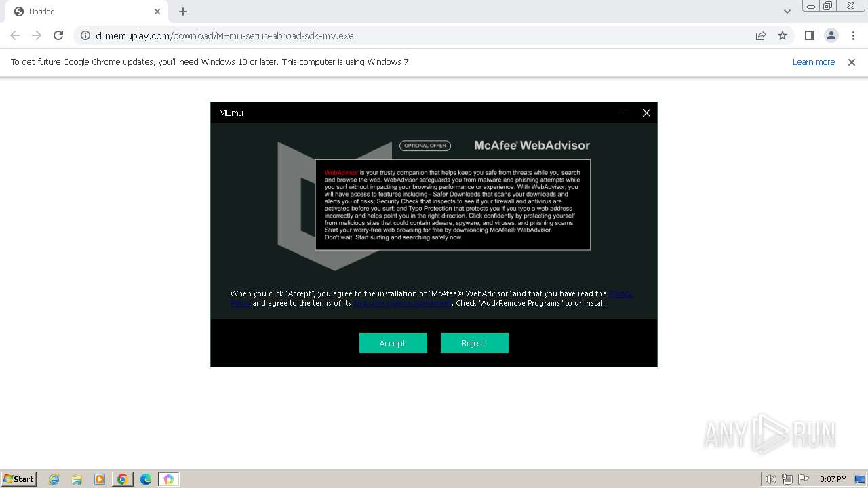Image resolution: width=868 pixels, height=488 pixels.
Task: Close the MEmu installer window
Action: (646, 113)
